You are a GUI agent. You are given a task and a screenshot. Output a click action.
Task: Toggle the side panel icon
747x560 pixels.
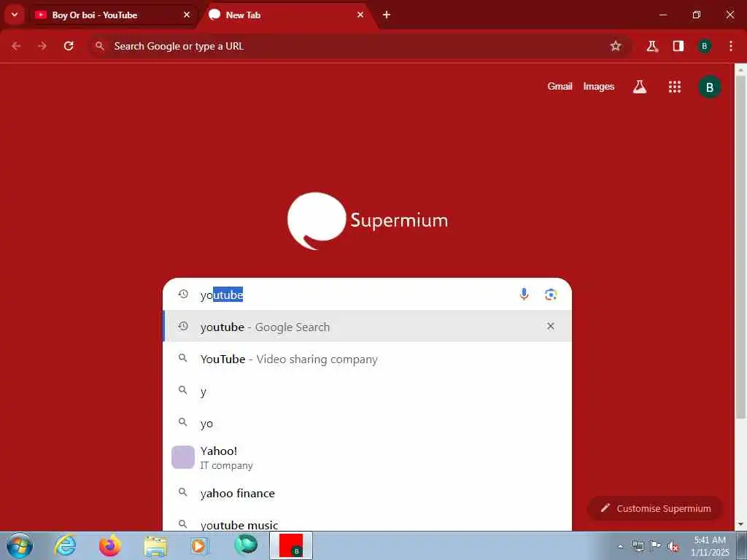(678, 46)
